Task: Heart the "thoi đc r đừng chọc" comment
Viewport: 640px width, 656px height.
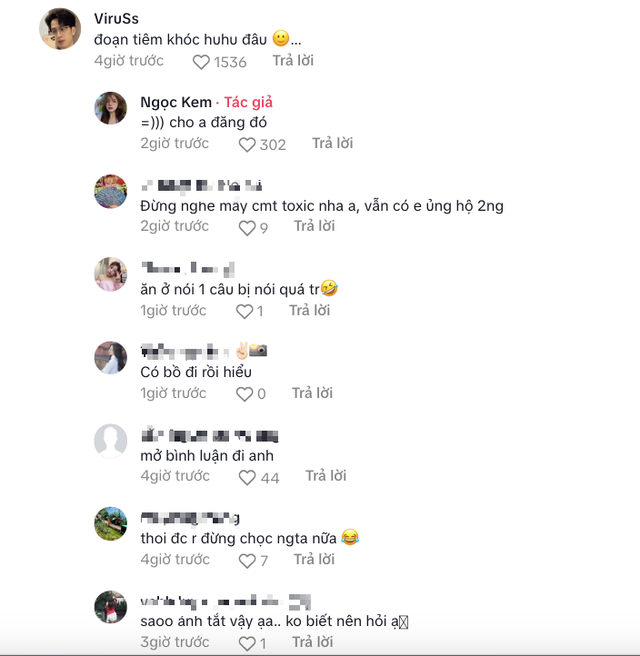Action: tap(247, 561)
